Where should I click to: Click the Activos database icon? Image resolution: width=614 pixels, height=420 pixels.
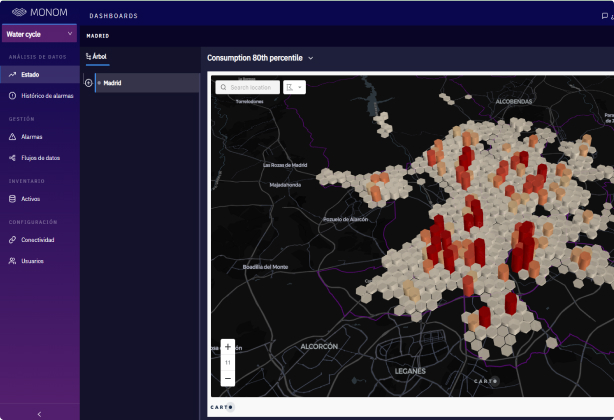pyautogui.click(x=13, y=199)
